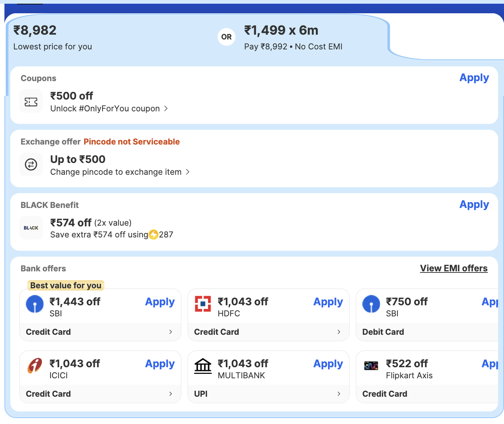Expand SBI Credit Card offer details chevron

(170, 332)
